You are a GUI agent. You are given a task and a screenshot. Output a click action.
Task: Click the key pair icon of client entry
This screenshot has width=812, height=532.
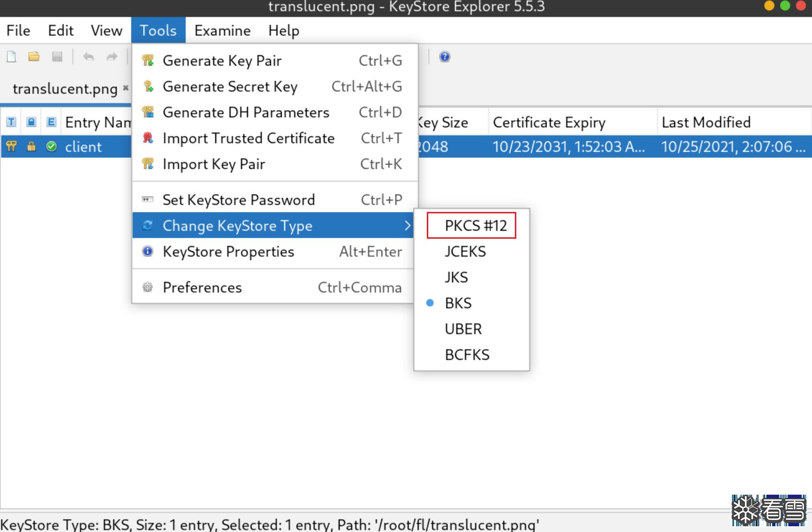(x=11, y=146)
